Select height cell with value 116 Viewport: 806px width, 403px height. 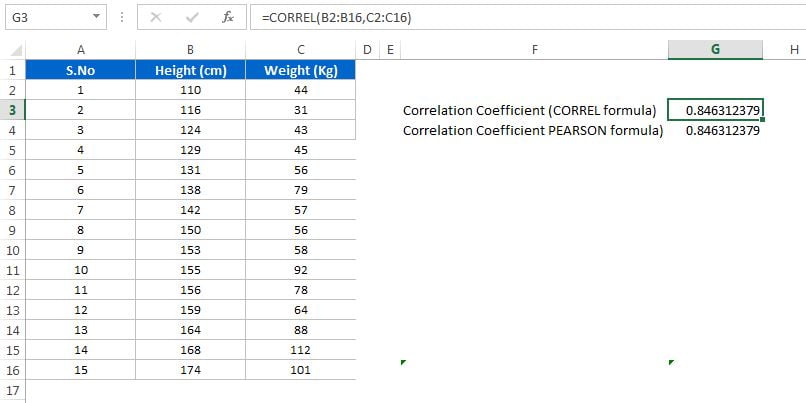[x=191, y=110]
